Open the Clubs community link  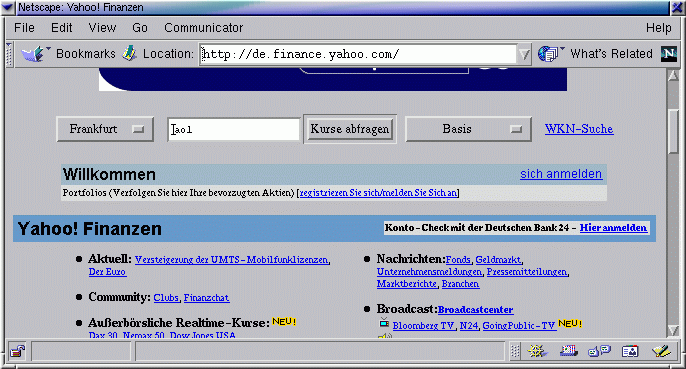point(166,298)
